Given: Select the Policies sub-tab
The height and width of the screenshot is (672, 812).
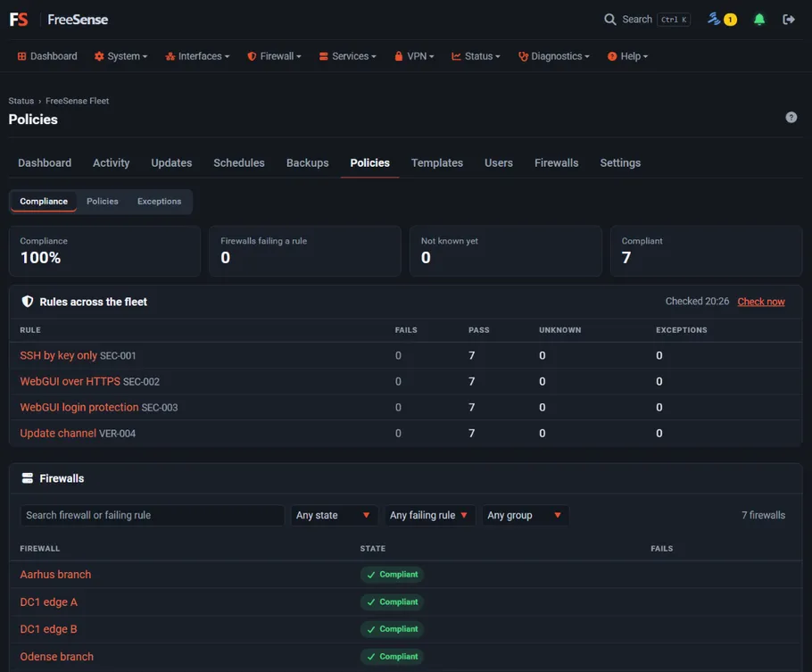Looking at the screenshot, I should 102,201.
